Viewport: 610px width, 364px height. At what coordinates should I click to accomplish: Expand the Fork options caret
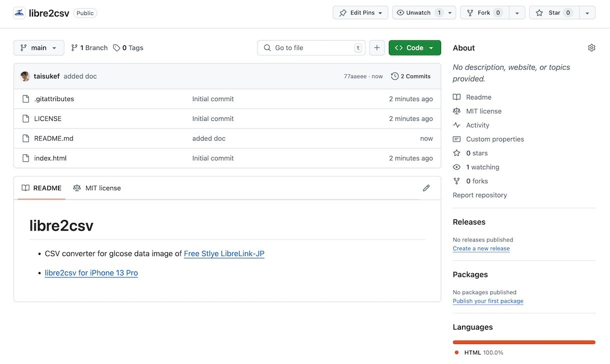(517, 13)
